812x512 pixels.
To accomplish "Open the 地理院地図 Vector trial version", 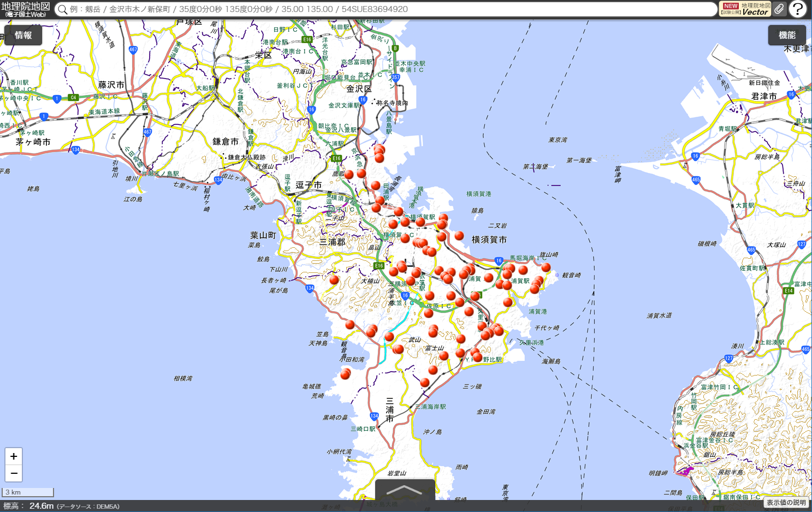I will [745, 9].
